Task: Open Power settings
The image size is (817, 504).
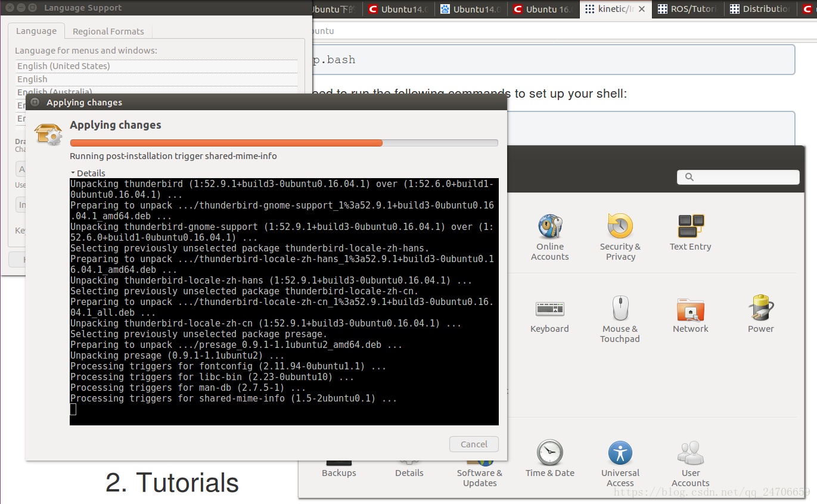Action: point(760,315)
